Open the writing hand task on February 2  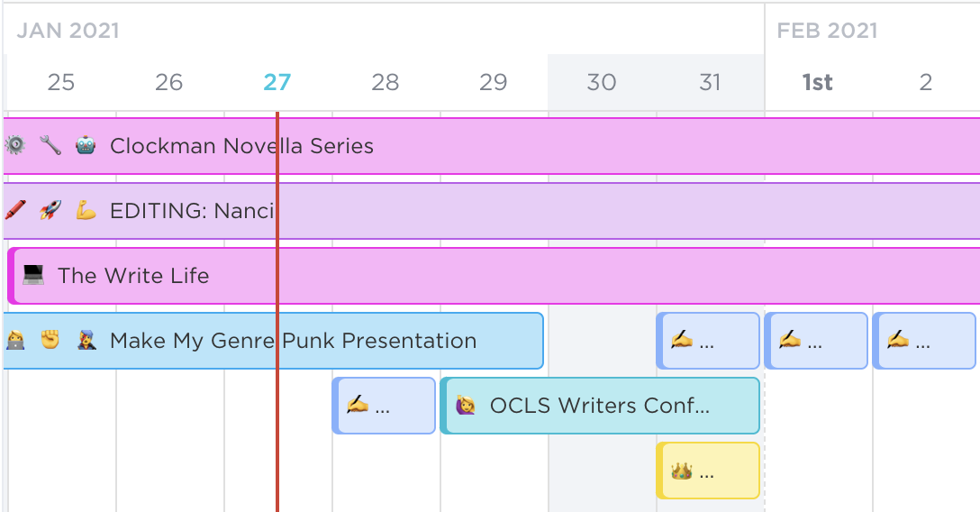point(924,341)
